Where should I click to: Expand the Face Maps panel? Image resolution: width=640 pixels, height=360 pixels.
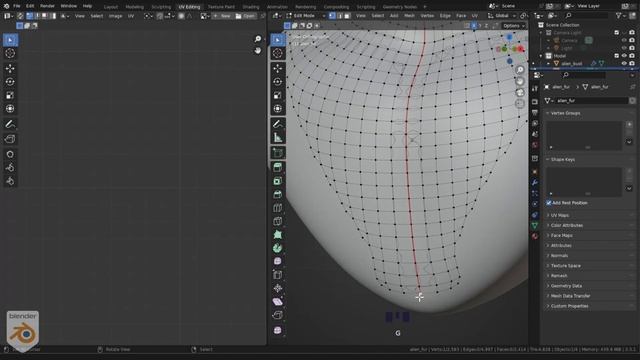[x=590, y=236]
